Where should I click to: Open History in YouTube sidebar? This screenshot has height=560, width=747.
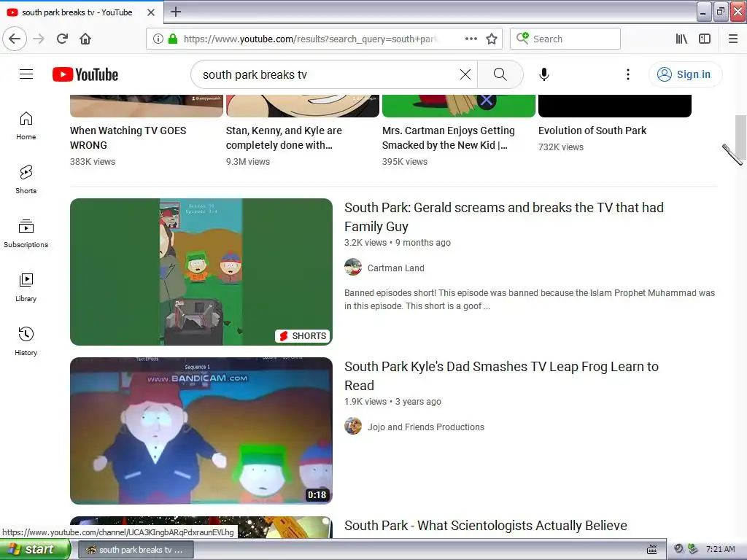pos(26,341)
